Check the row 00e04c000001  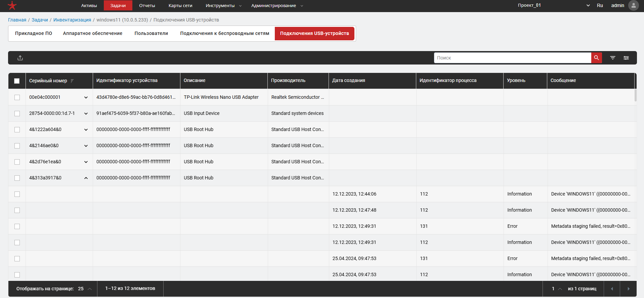point(17,97)
